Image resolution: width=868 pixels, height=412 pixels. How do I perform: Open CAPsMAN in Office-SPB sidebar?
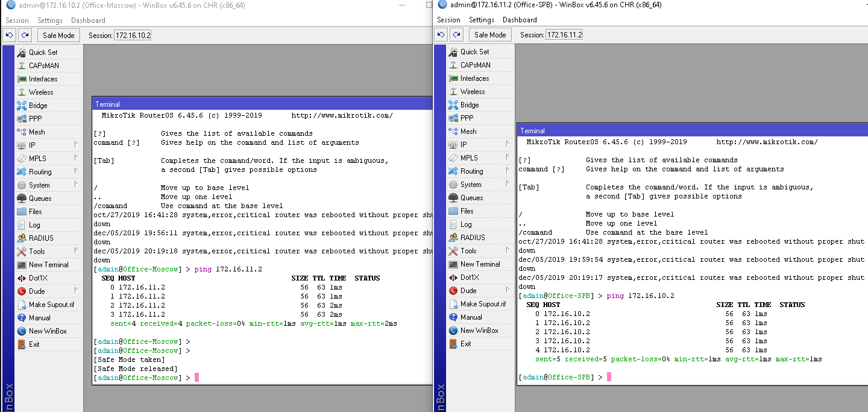click(x=480, y=65)
